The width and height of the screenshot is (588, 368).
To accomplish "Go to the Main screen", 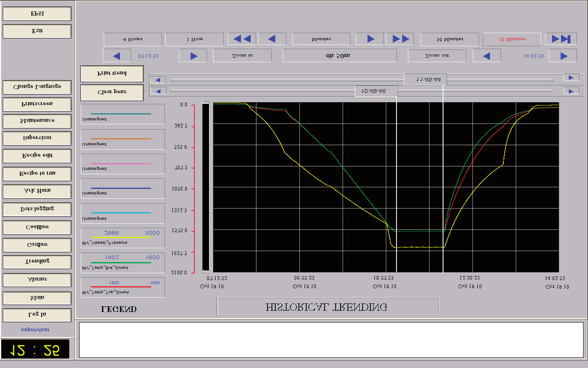I will (x=37, y=298).
